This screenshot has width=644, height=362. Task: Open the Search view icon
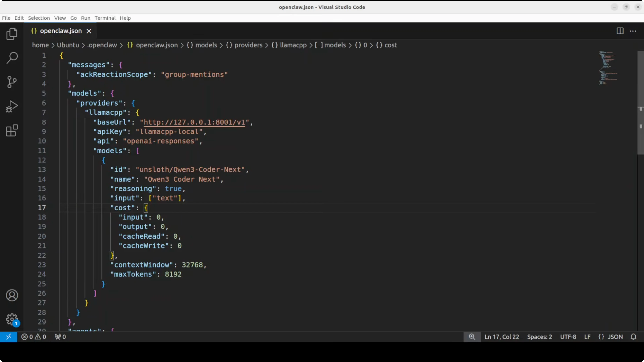point(12,58)
